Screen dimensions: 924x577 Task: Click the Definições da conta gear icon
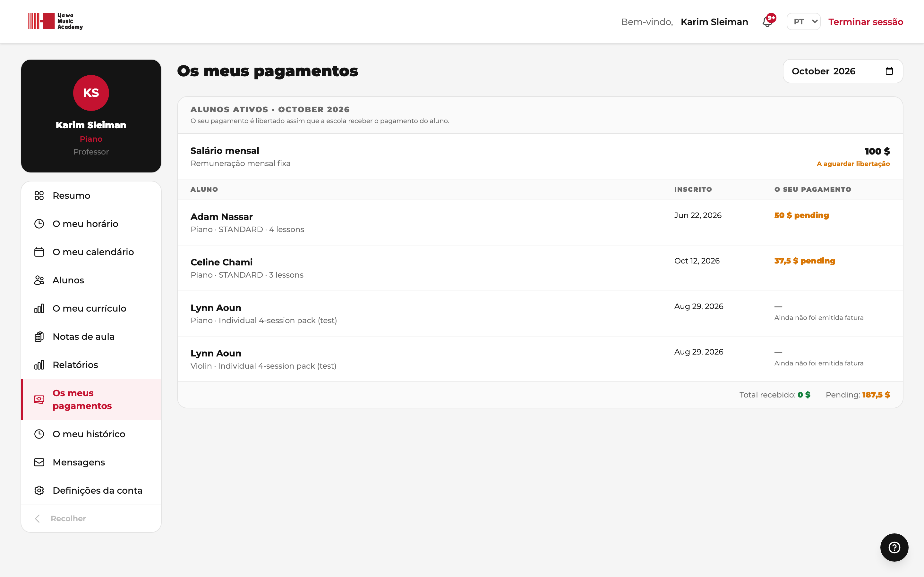(x=39, y=490)
